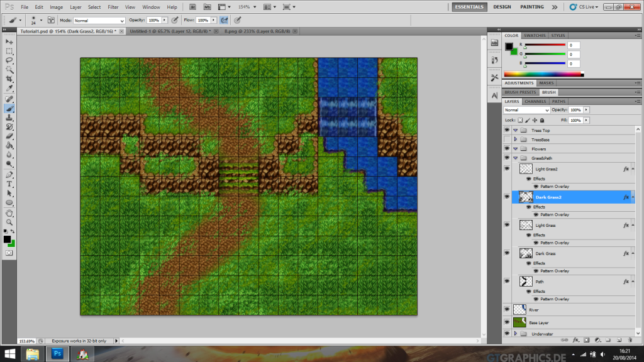The image size is (644, 362).
Task: Launch Mini Bridge from application bar
Action: coord(207,7)
